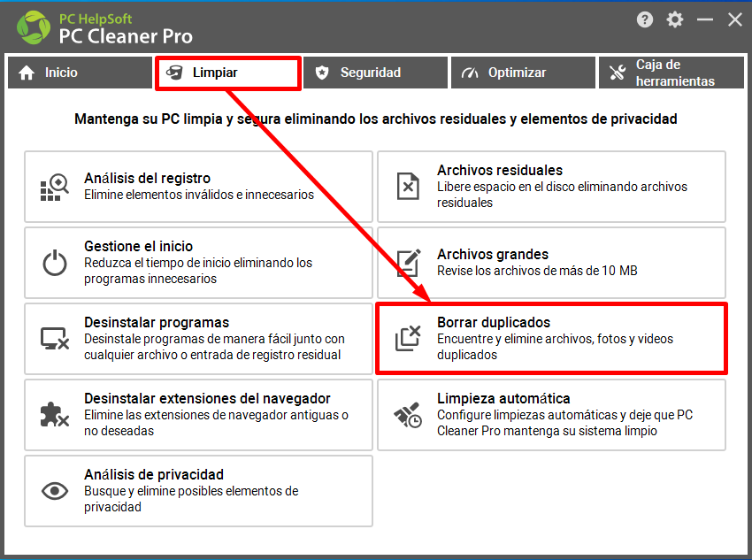Open Limpieza automática tile
The width and height of the screenshot is (752, 560).
pyautogui.click(x=551, y=415)
